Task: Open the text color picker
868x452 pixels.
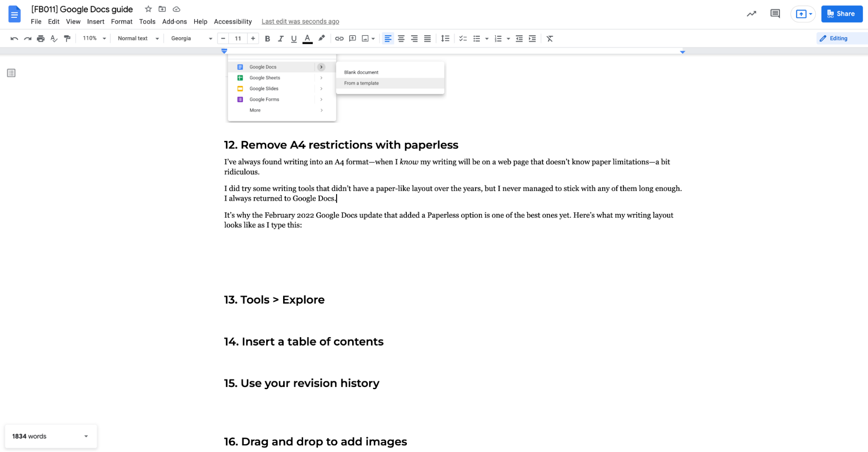Action: (x=307, y=38)
